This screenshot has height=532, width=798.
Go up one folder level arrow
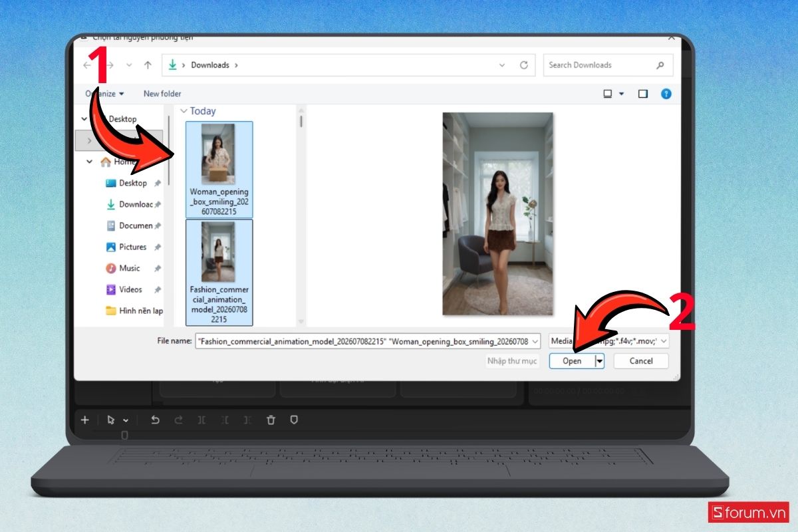[x=148, y=65]
